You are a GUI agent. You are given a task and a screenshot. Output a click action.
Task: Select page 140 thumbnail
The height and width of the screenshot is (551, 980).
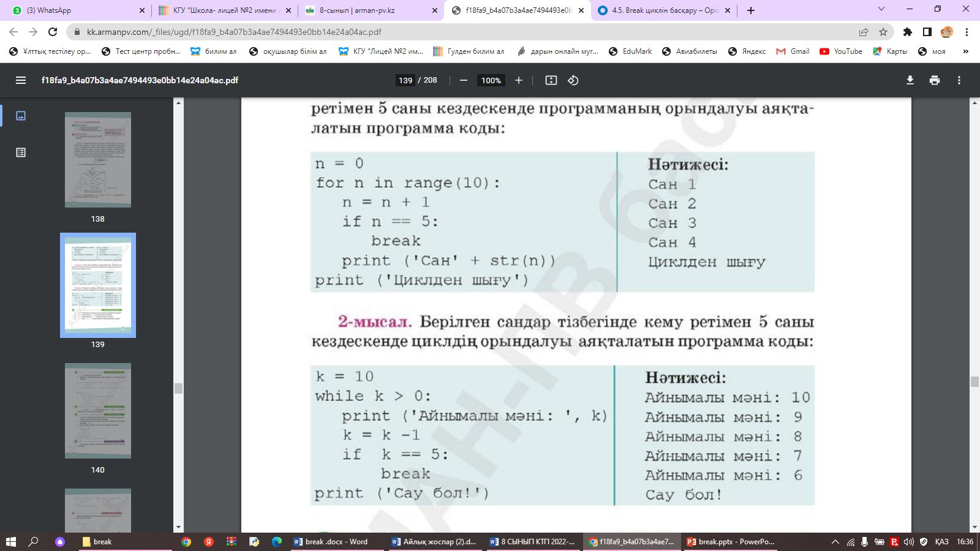pyautogui.click(x=98, y=411)
